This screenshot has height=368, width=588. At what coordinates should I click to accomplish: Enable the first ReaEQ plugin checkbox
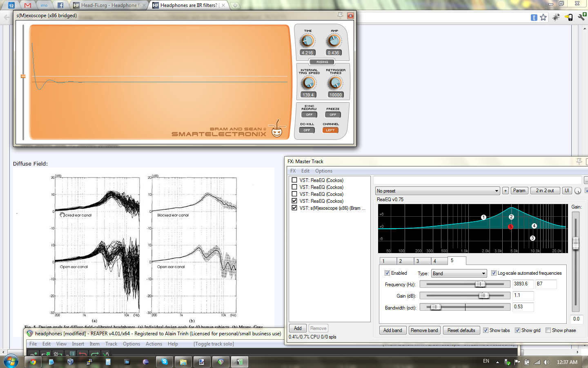click(294, 180)
